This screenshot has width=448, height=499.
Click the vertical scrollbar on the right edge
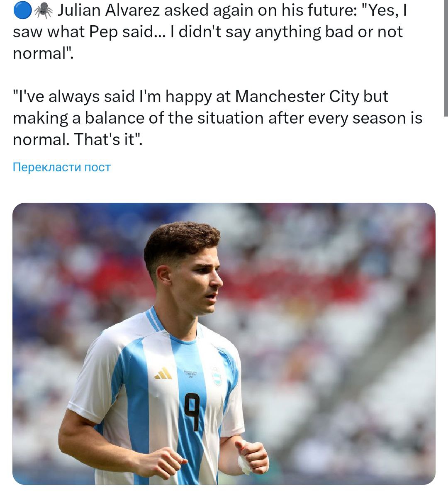[x=446, y=58]
